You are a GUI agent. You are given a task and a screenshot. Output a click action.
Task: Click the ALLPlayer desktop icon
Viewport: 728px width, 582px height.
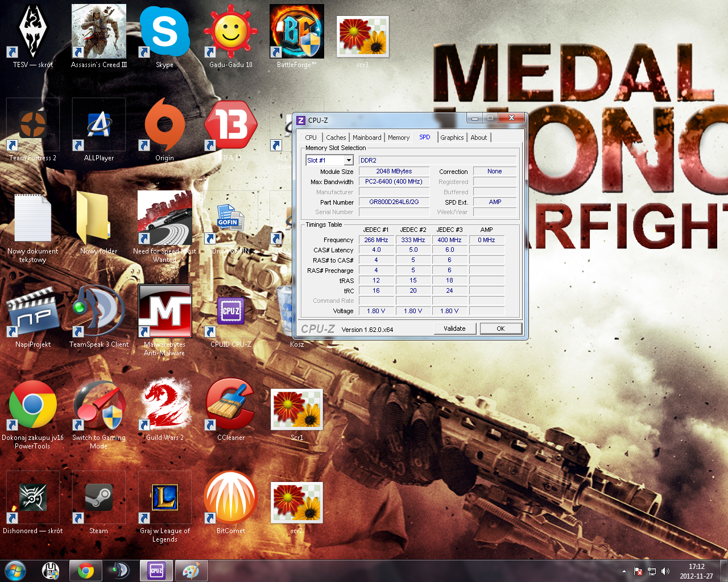99,130
